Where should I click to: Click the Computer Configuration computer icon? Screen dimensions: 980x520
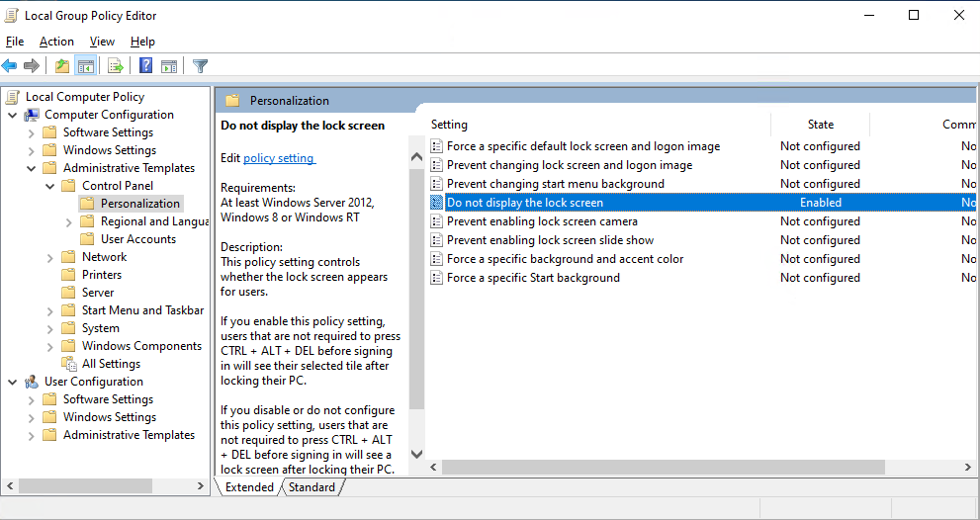32,115
